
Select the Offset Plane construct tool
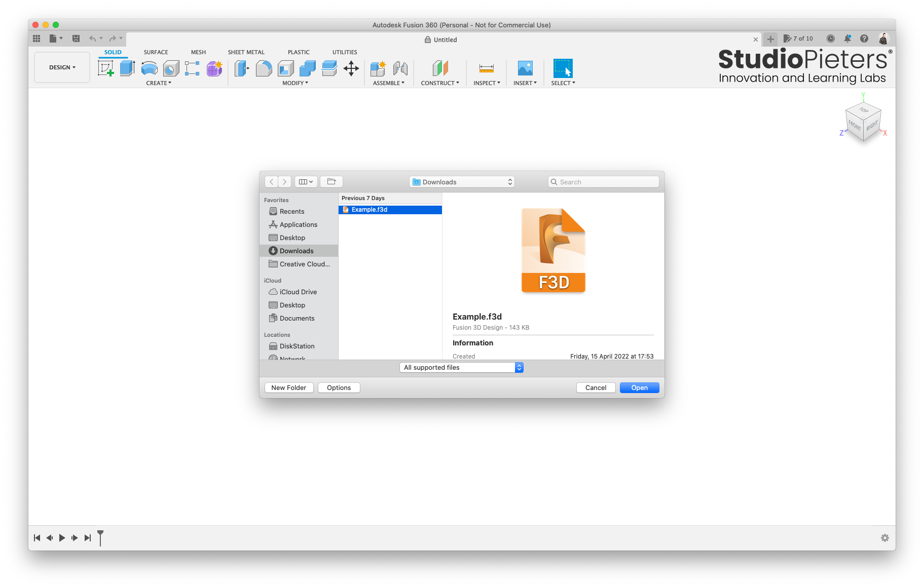coord(440,68)
